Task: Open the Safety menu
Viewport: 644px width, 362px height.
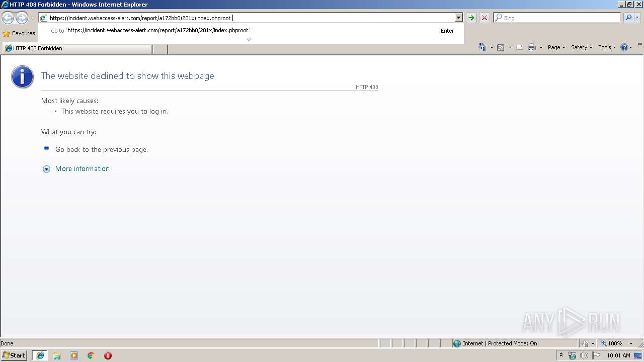Action: tap(582, 47)
